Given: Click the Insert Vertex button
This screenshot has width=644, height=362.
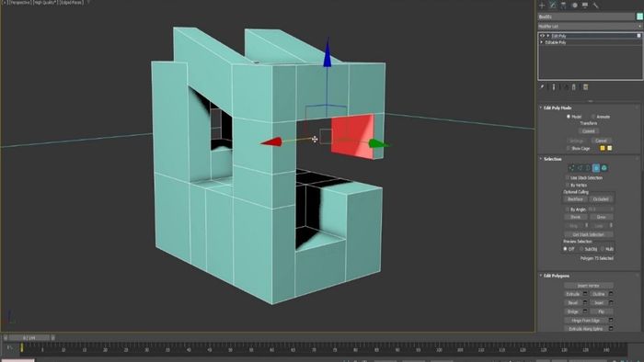Looking at the screenshot, I should (589, 286).
